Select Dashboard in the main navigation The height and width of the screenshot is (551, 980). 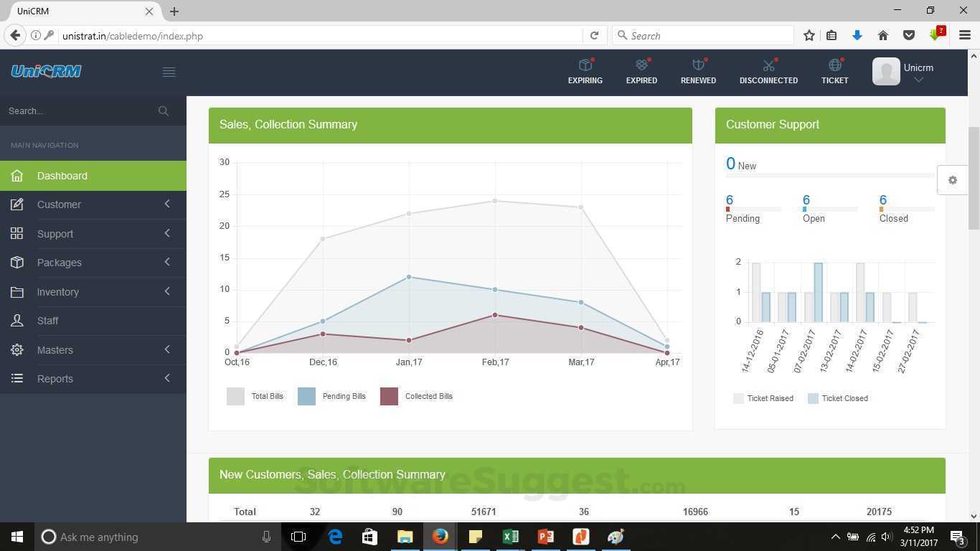coord(62,176)
